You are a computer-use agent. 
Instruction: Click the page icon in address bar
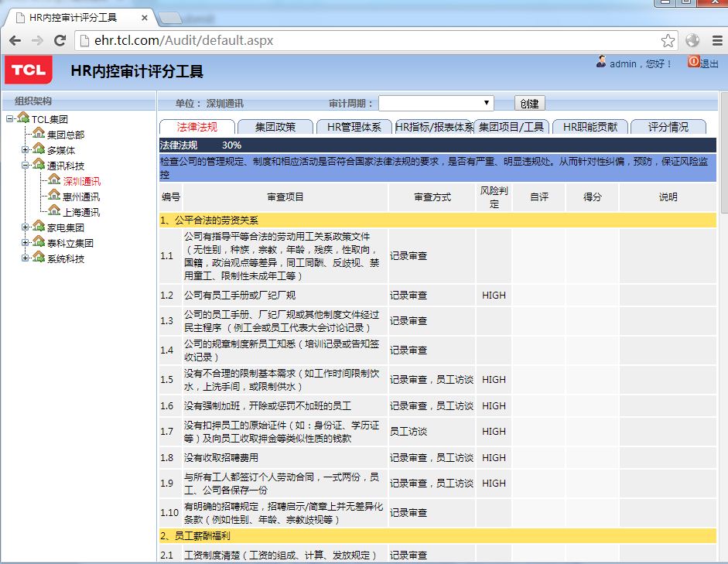(84, 41)
